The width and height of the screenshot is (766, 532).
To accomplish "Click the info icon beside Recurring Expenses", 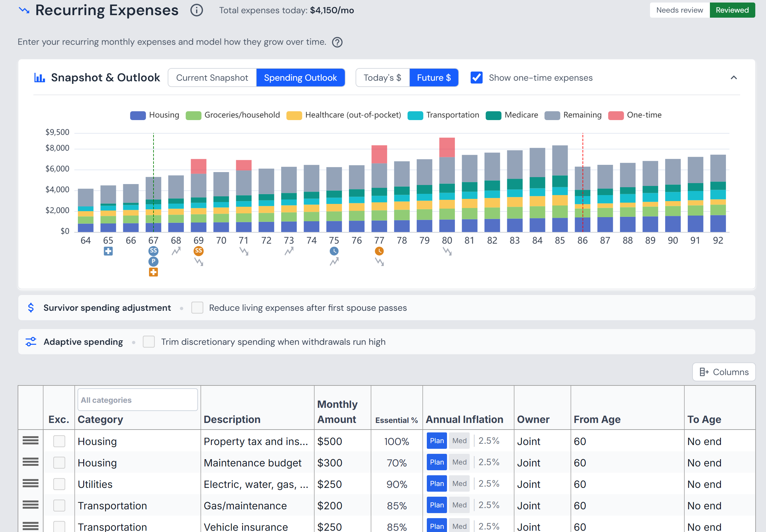I will click(197, 10).
